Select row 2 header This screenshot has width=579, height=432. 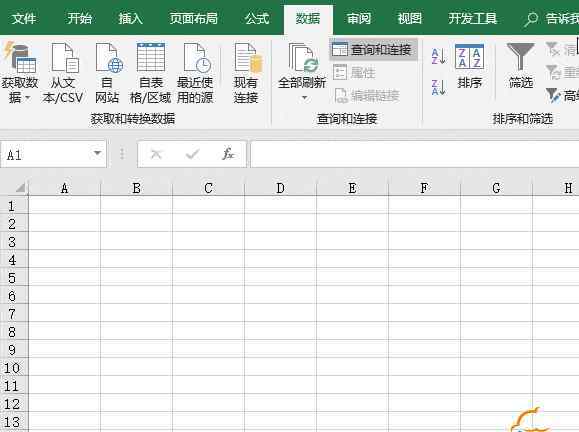click(14, 224)
